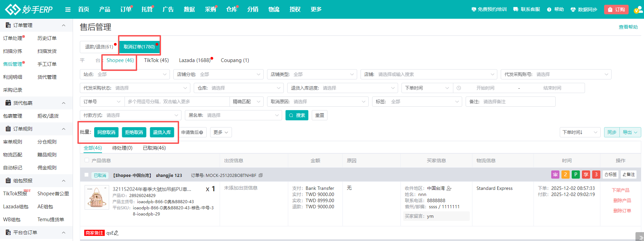
Task: Open the 订单 top menu
Action: [126, 9]
